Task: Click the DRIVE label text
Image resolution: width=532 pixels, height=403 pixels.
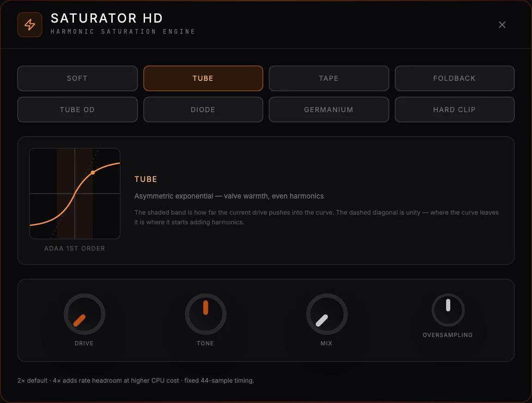Action: (84, 343)
